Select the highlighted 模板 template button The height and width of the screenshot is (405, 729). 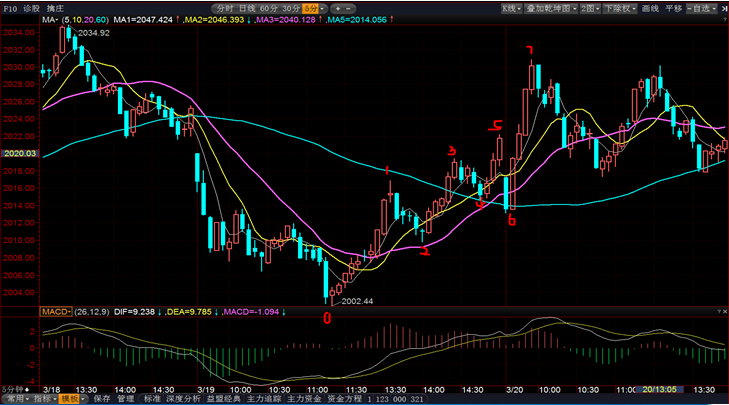(71, 399)
